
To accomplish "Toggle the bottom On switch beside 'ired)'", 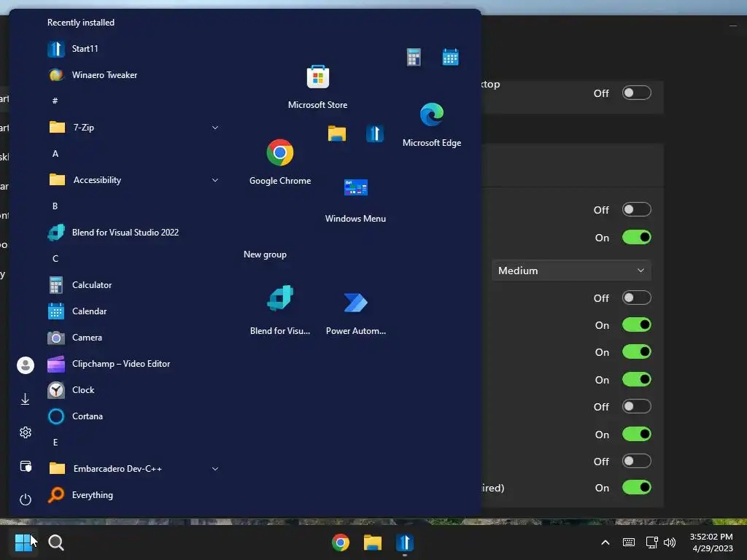I will pos(636,488).
